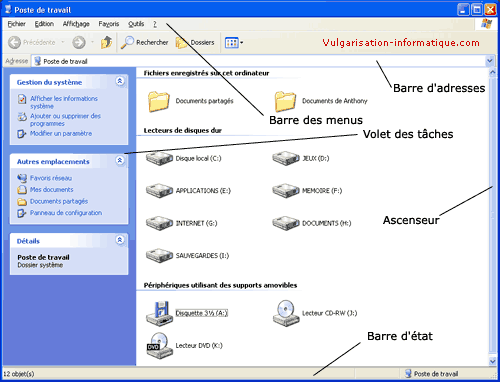Go up one folder level
Viewport: 500px width, 382px height.
click(x=106, y=42)
